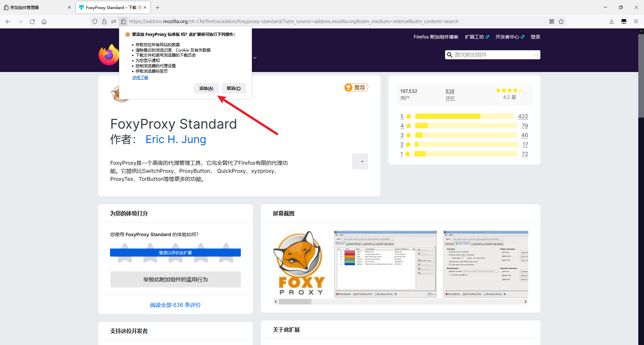Open the downloads panel

612,21
